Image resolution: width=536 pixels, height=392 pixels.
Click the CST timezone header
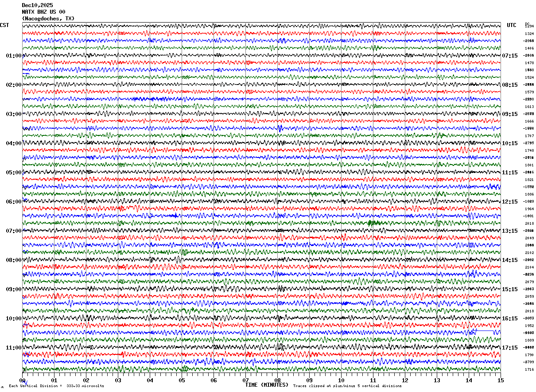[4, 25]
